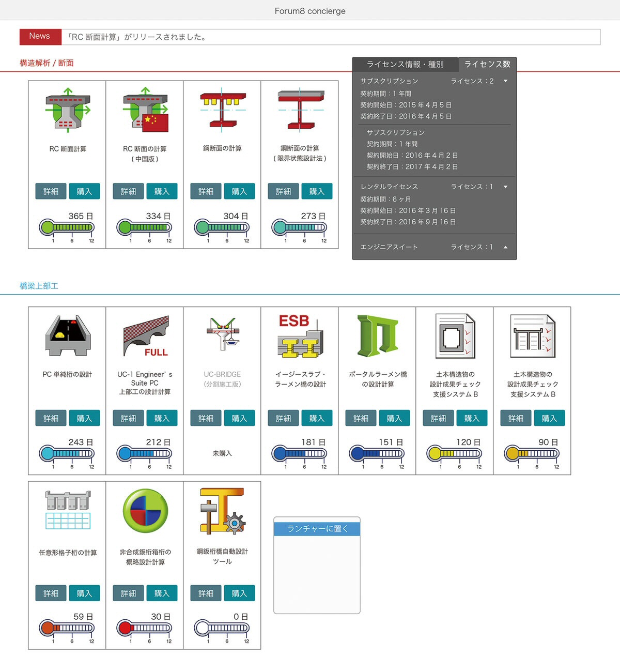Open the 鋼鈑桁橋自動設計ツール icon

click(223, 511)
